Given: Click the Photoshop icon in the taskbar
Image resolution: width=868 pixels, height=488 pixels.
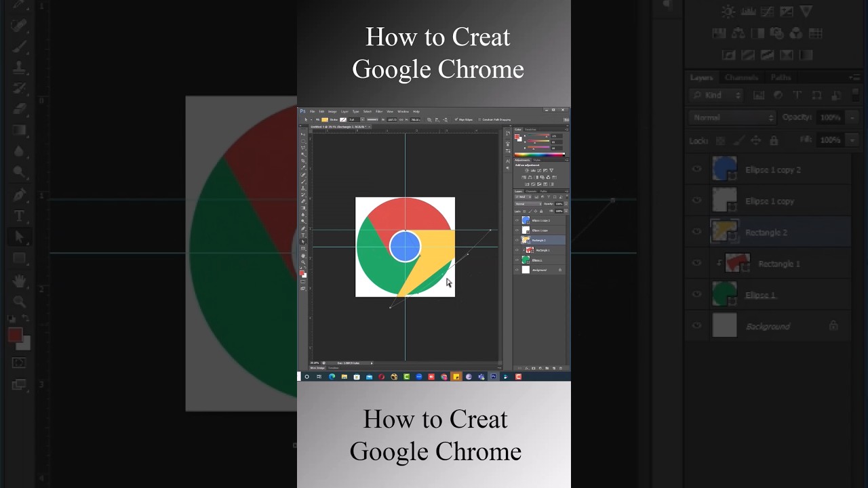Looking at the screenshot, I should (493, 377).
